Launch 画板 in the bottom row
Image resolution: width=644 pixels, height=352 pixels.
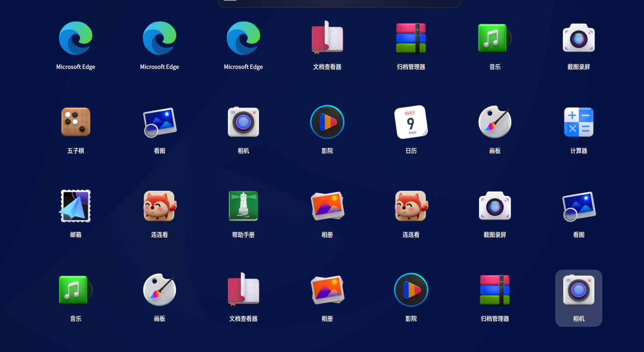[x=160, y=290]
